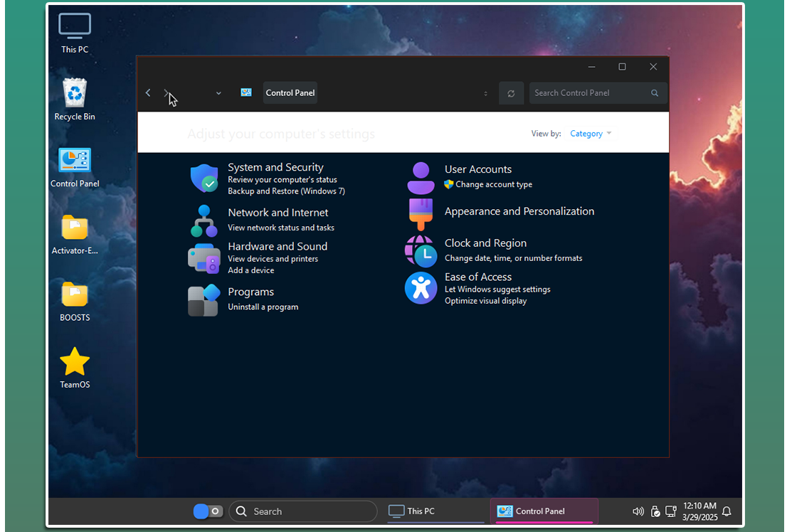Screen dimensions: 787x532
Task: Click the Search Control Panel field
Action: (x=591, y=93)
